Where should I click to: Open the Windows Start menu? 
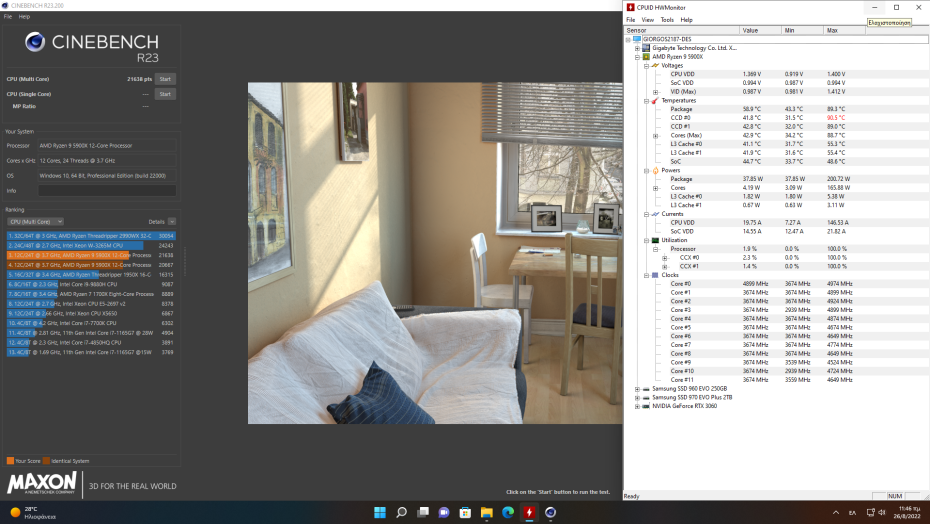[x=380, y=512]
